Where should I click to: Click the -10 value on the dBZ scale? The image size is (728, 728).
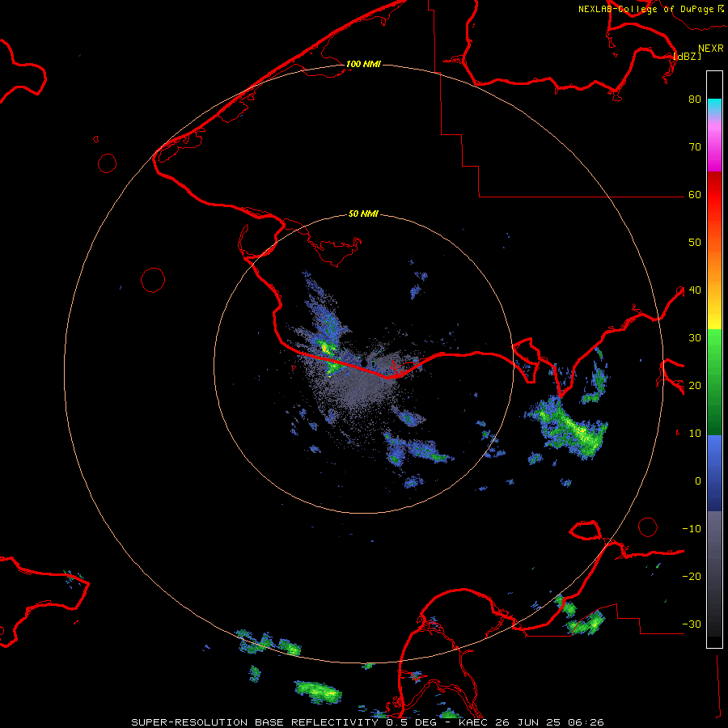click(x=692, y=529)
